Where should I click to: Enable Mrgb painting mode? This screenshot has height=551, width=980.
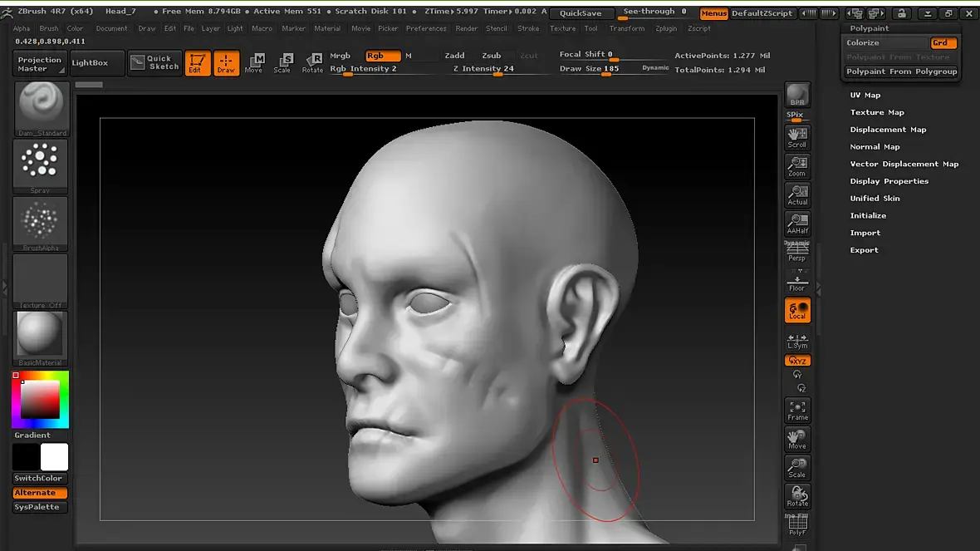(340, 56)
